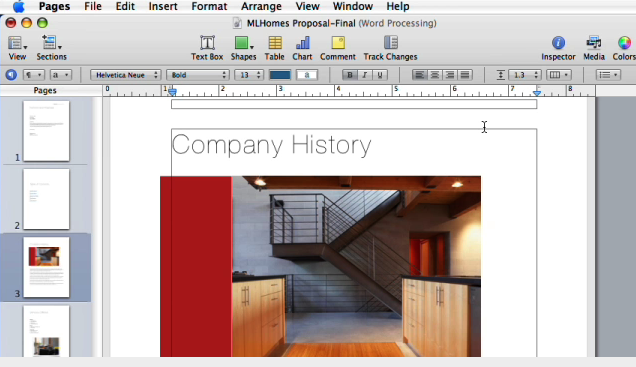
Task: Select page 2 thumbnail in sidebar
Action: (x=46, y=199)
